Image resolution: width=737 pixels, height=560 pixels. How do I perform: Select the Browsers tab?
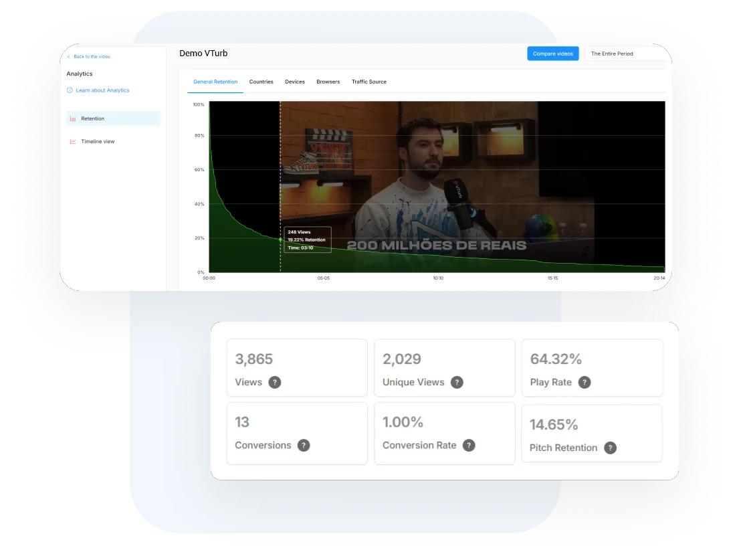328,82
